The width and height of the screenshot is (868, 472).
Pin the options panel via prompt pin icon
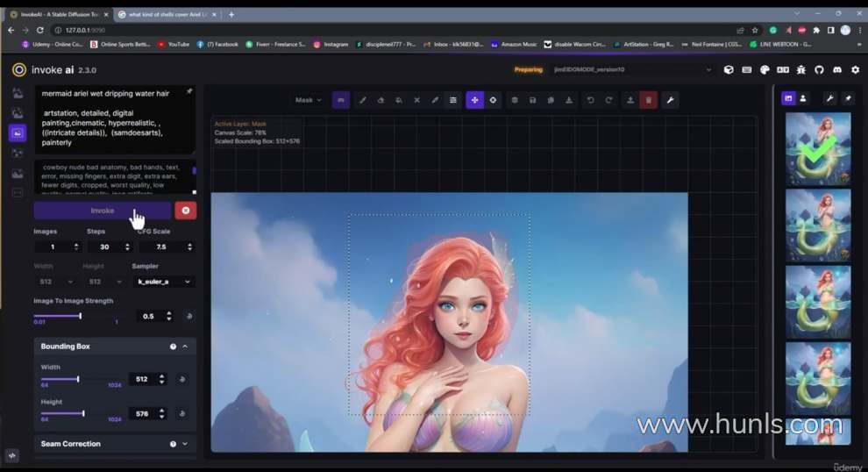coord(189,91)
